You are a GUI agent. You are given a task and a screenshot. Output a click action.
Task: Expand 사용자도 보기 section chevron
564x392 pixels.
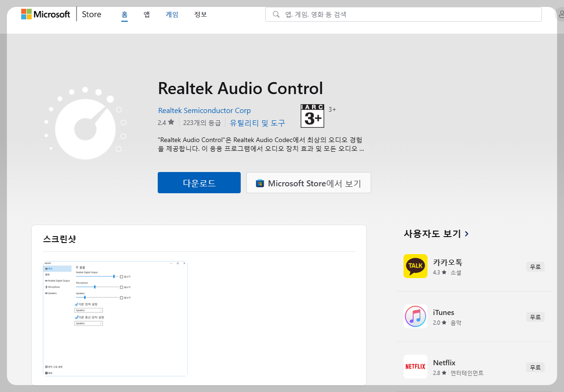467,234
